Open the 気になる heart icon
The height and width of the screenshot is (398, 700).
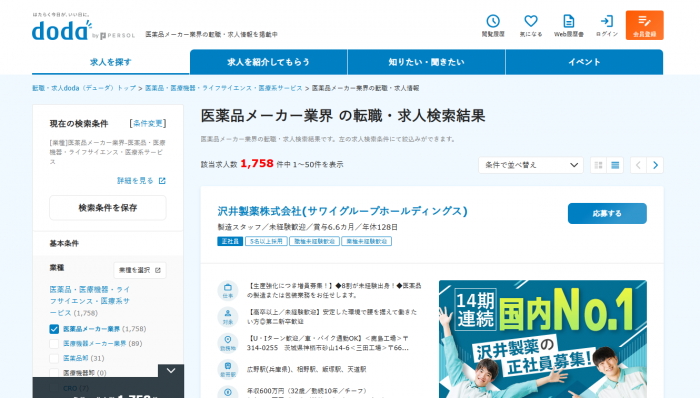[x=531, y=25]
